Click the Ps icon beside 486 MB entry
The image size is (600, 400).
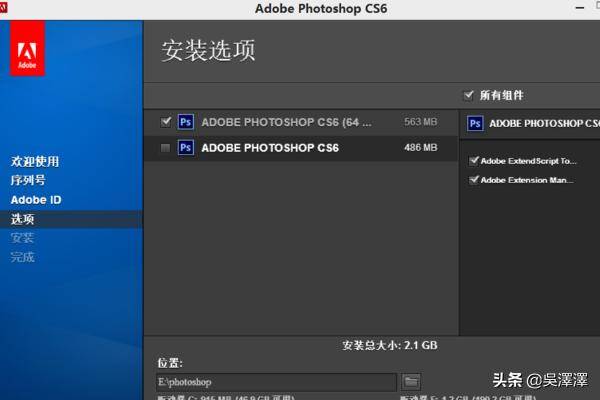click(x=185, y=148)
